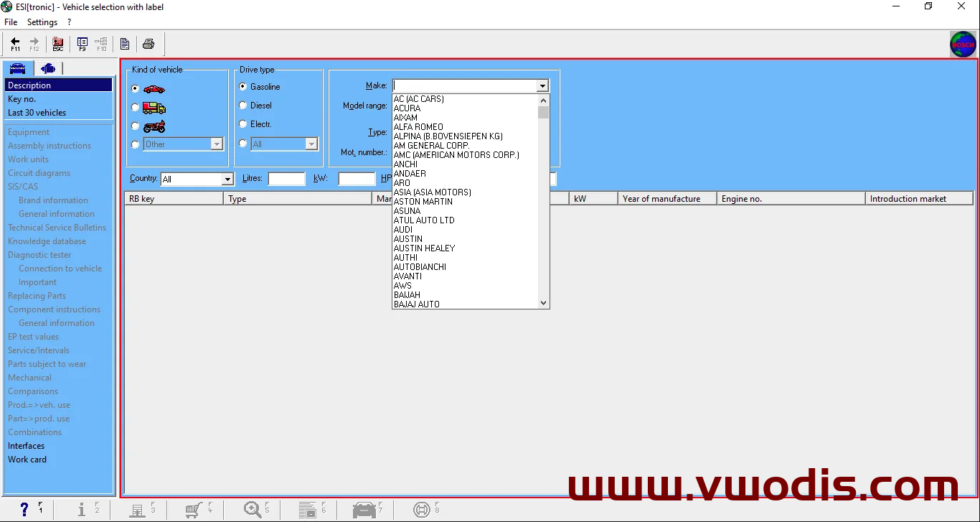Click the Litres input field
The image size is (980, 522).
pyautogui.click(x=286, y=179)
